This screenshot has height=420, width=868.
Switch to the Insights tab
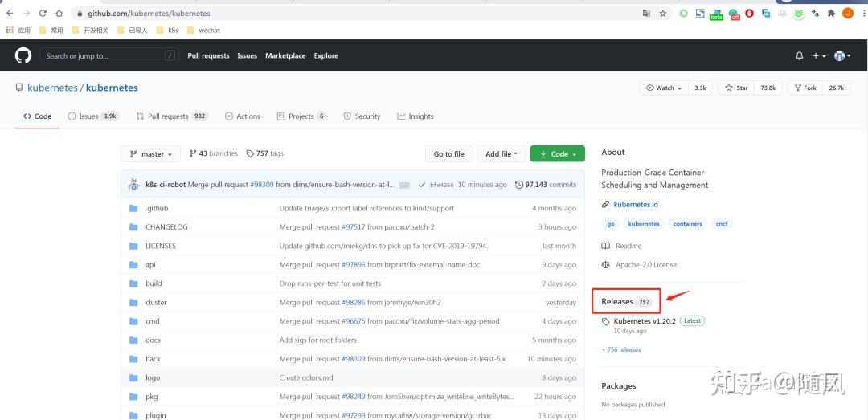point(416,116)
